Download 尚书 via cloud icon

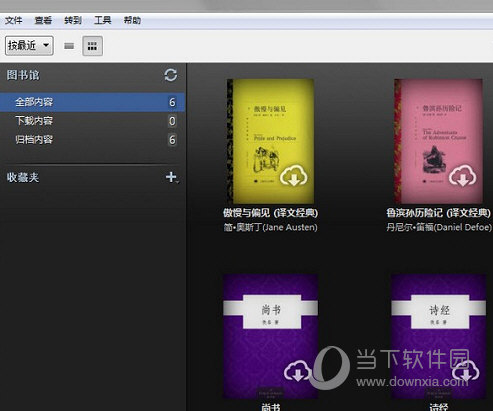297,371
